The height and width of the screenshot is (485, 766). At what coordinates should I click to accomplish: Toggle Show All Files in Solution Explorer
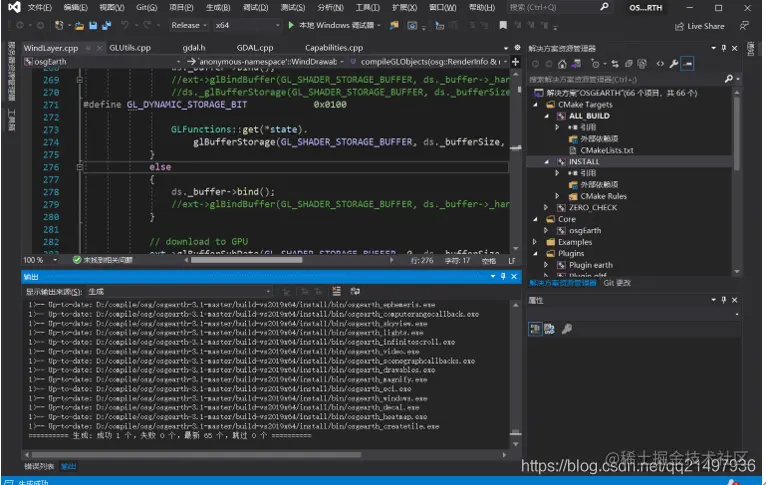(642, 64)
